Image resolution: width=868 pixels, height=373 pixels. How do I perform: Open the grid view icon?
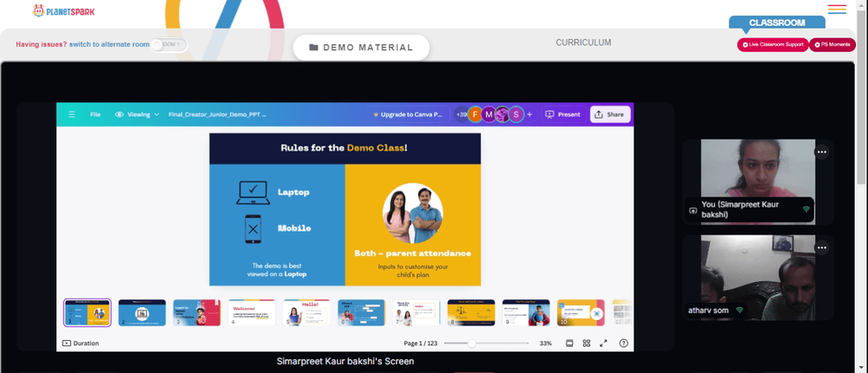tap(586, 344)
